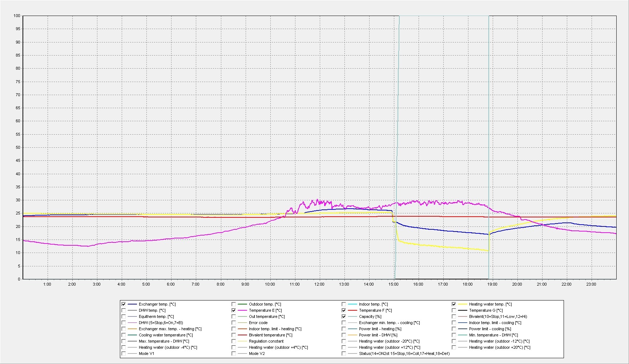Image resolution: width=629 pixels, height=364 pixels.
Task: Tick the Equitherm temp. [°C] checkbox
Action: [124, 316]
